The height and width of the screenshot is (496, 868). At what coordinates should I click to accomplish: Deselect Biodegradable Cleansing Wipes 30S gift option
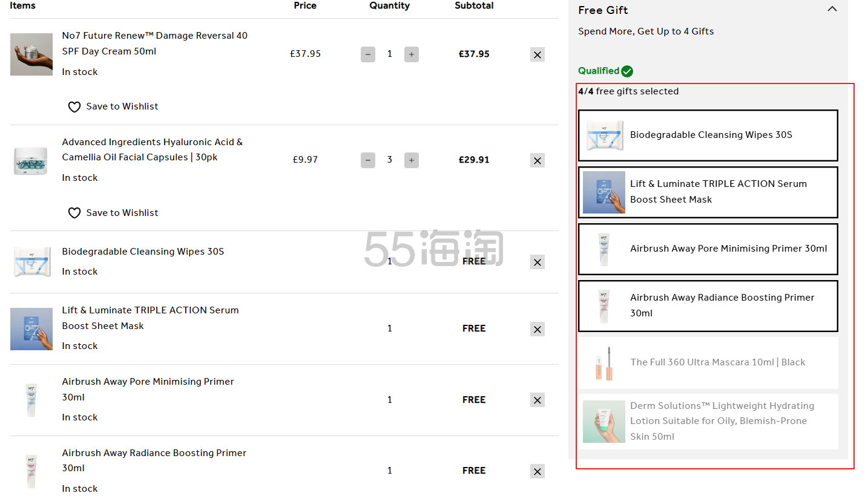708,135
